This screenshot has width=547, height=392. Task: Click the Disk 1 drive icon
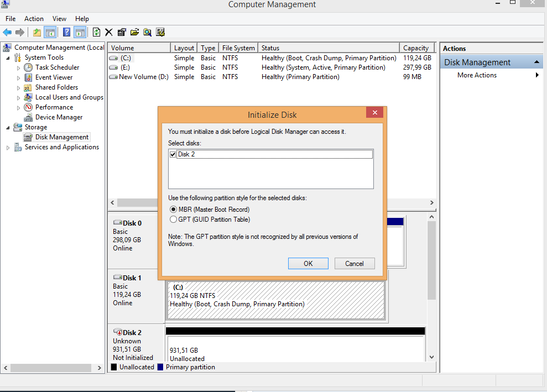118,277
